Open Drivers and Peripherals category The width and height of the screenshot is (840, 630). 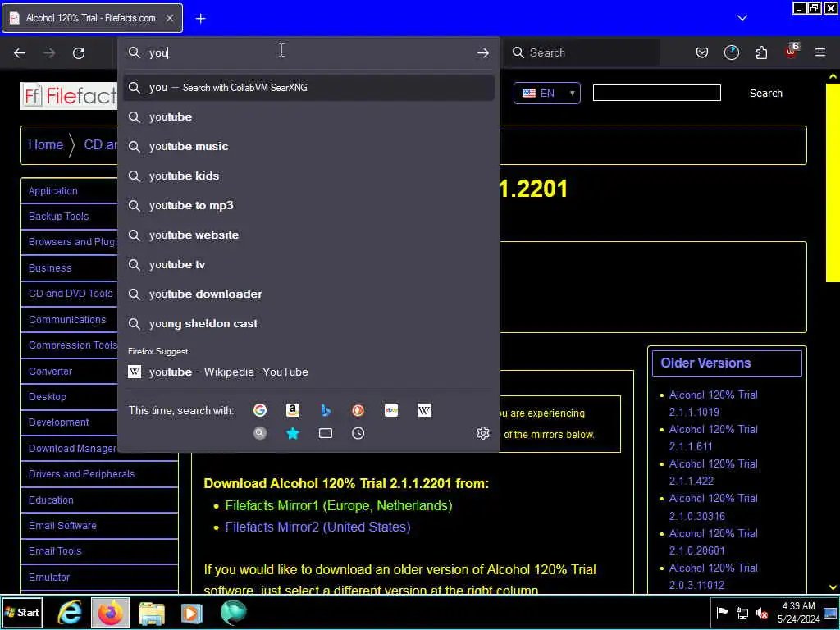81,473
